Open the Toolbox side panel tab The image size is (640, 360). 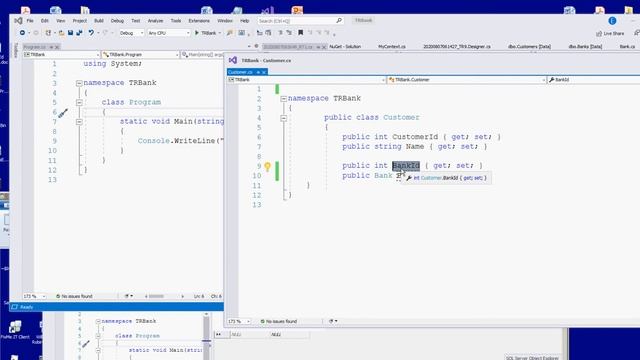pos(16,50)
